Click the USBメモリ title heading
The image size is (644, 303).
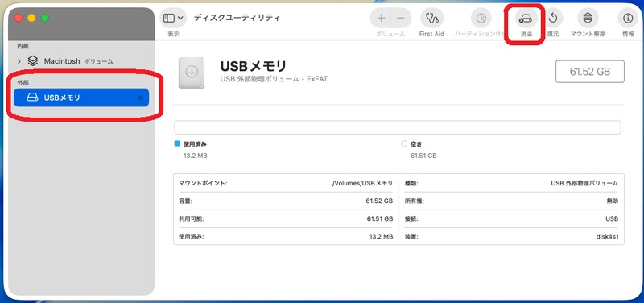pyautogui.click(x=254, y=66)
